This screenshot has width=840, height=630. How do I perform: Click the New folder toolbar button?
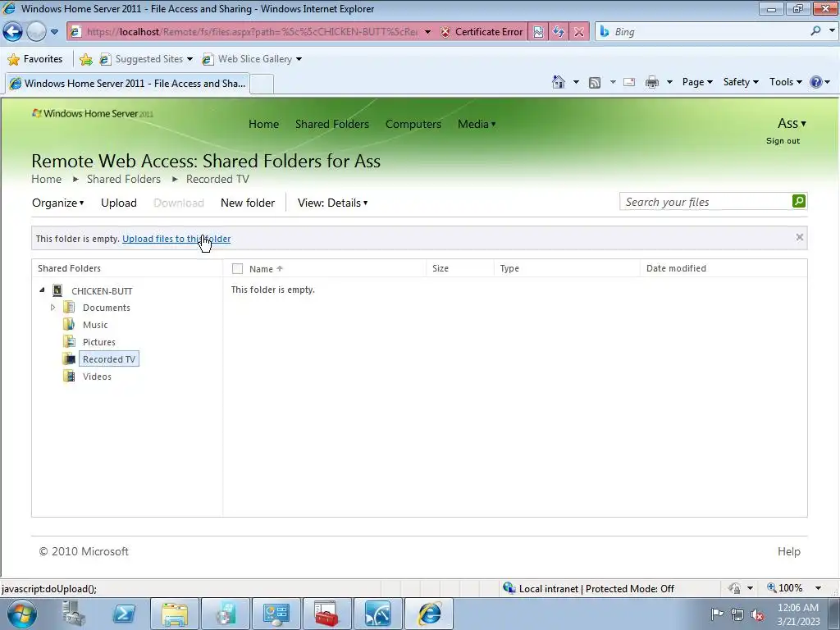248,203
